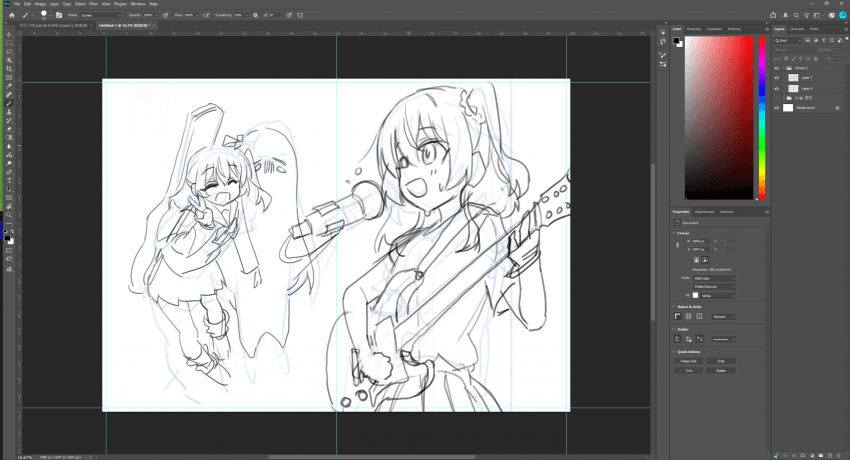Click the share icon at top right
The width and height of the screenshot is (850, 460).
(x=774, y=15)
